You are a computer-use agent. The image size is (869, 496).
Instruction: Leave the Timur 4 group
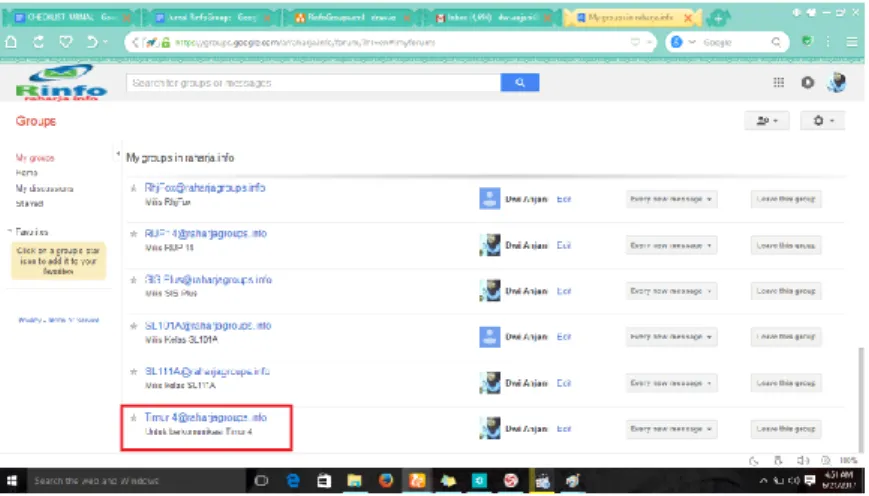pos(786,429)
